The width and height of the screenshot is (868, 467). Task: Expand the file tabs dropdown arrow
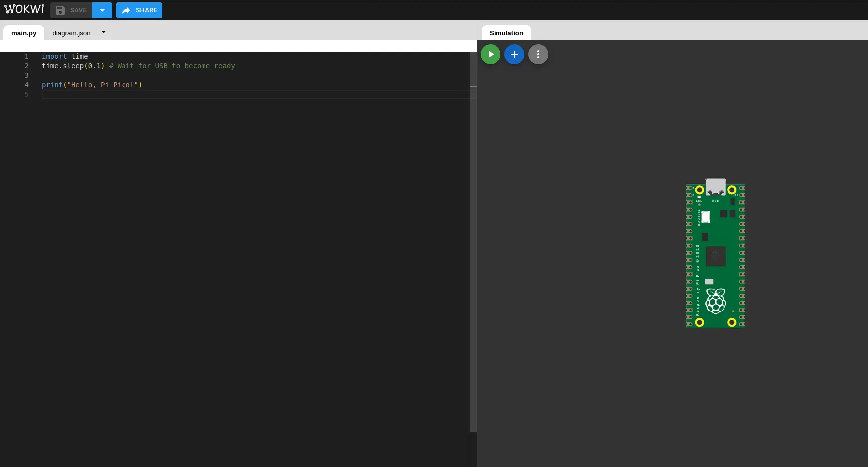pyautogui.click(x=104, y=32)
